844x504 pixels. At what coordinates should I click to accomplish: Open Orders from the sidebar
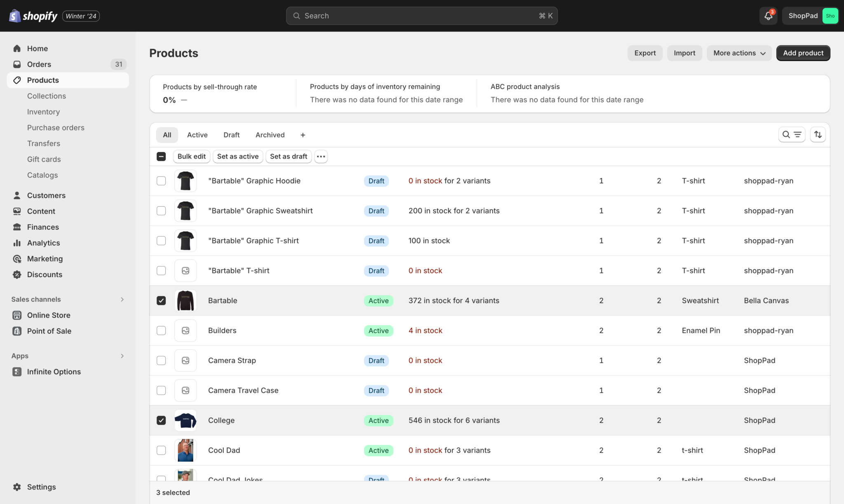[39, 64]
